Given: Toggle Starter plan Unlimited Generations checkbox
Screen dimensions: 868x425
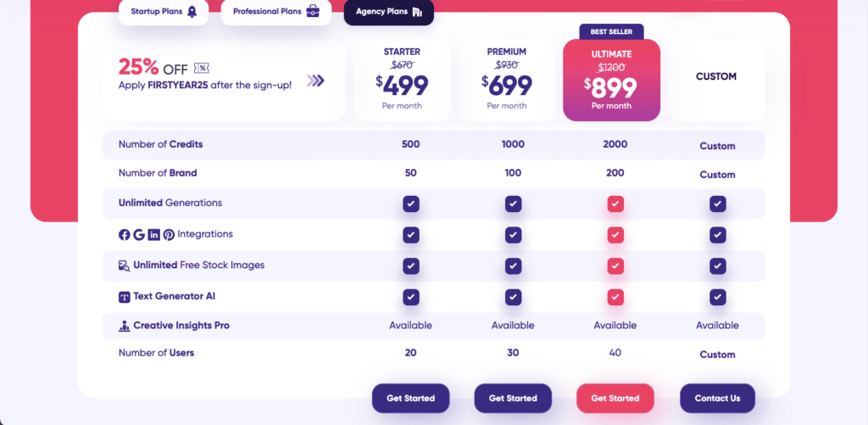Looking at the screenshot, I should coord(411,204).
